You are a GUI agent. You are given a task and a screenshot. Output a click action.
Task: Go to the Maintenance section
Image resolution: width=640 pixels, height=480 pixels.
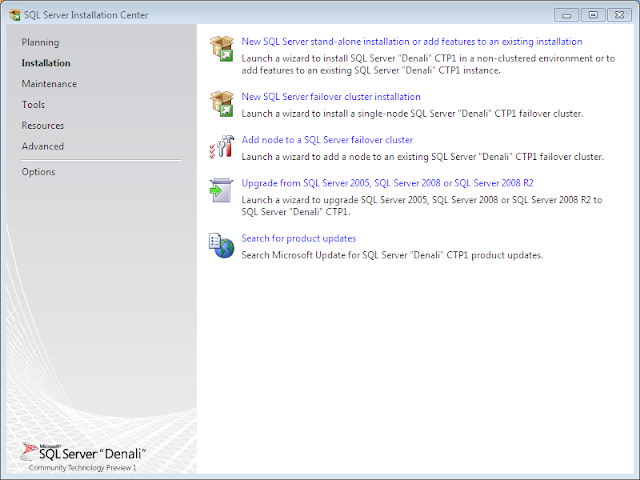coord(49,84)
